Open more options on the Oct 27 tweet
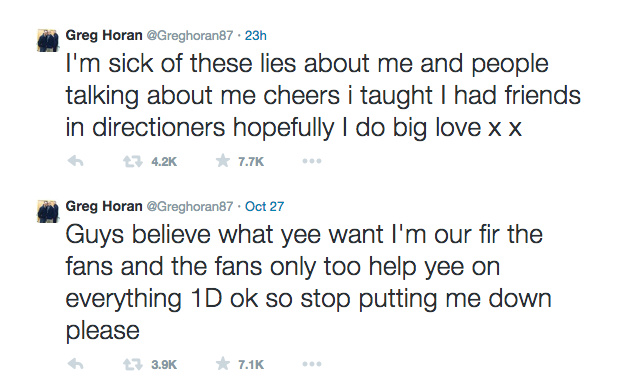This screenshot has height=391, width=623. [312, 364]
